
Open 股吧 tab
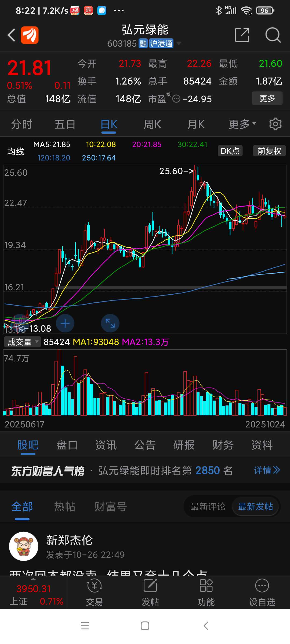[28, 445]
